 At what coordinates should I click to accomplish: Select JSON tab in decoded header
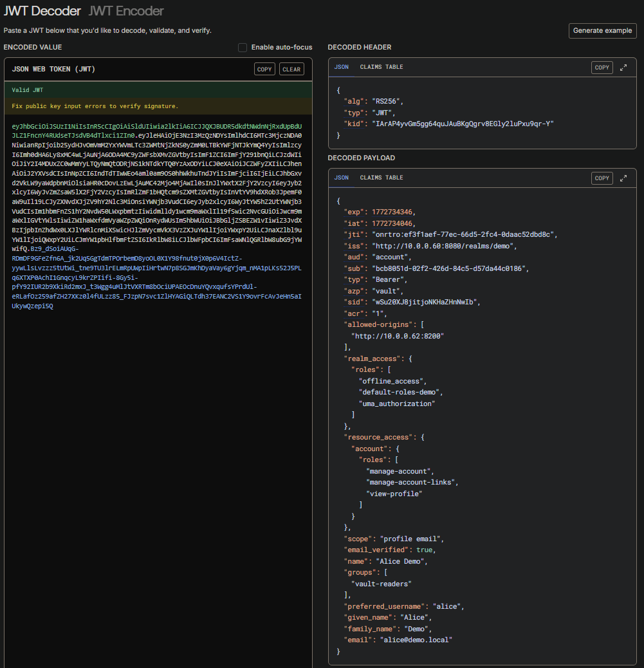coord(342,67)
